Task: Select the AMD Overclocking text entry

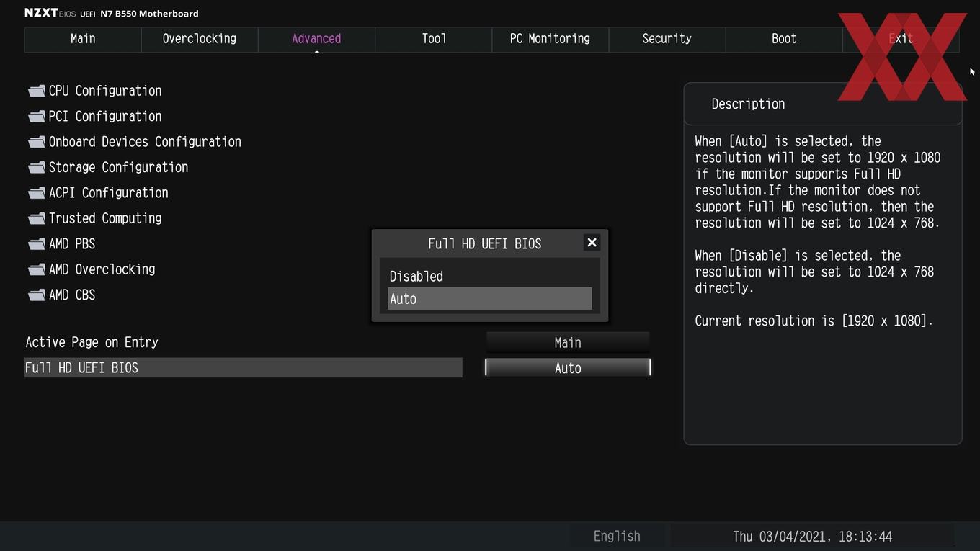Action: pos(102,269)
